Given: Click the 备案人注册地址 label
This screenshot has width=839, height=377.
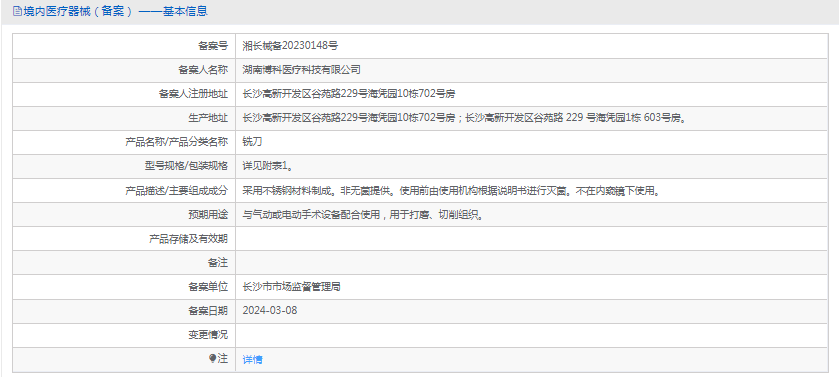Looking at the screenshot, I should click(x=193, y=94).
